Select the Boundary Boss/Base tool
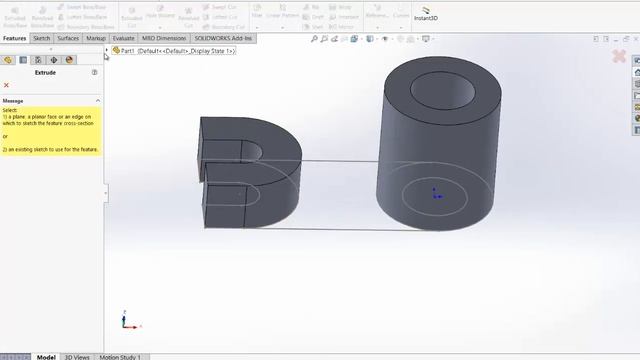The width and height of the screenshot is (640, 360). tap(86, 27)
